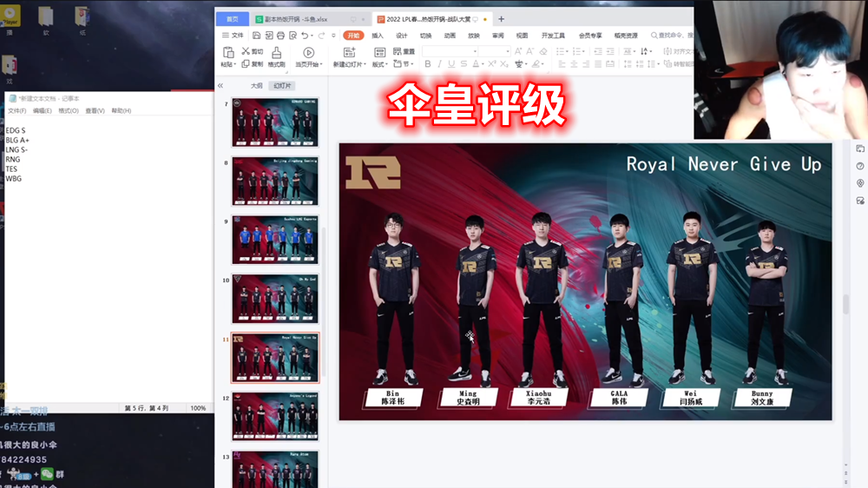Screen dimensions: 868x488
Task: Toggle Bold formatting
Action: pyautogui.click(x=427, y=64)
